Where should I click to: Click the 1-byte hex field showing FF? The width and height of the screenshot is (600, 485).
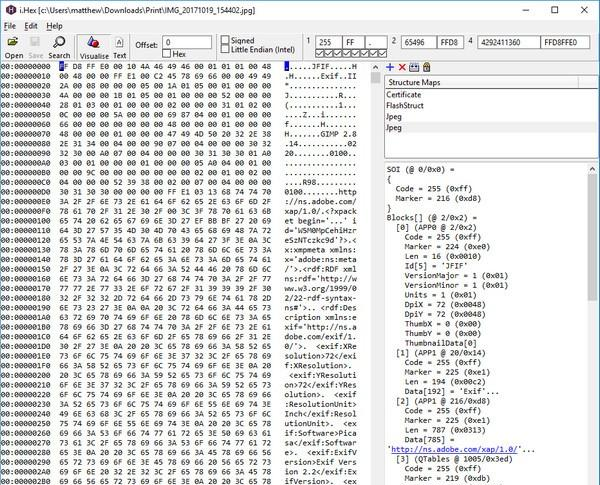pos(353,42)
